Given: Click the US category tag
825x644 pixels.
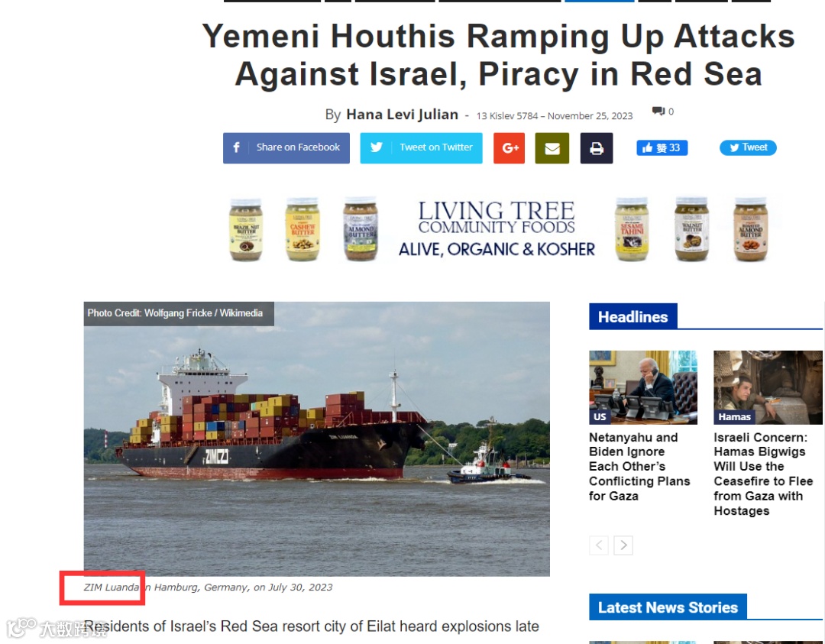Looking at the screenshot, I should click(600, 416).
